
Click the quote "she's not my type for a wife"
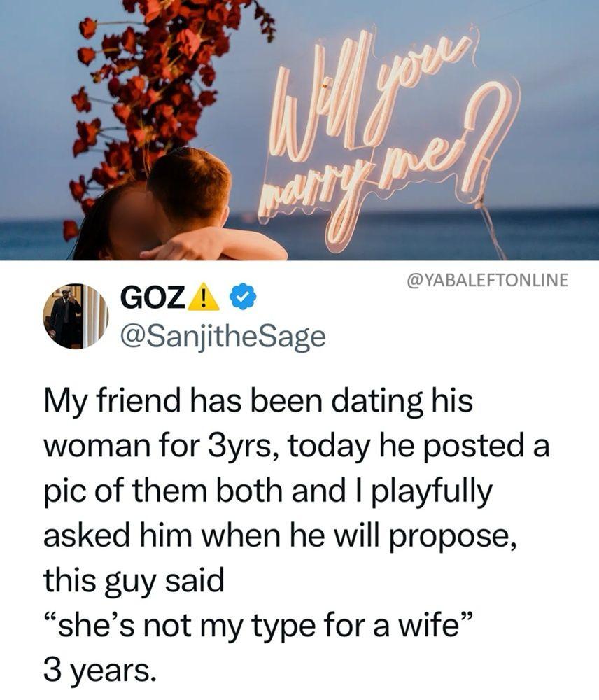(258, 626)
